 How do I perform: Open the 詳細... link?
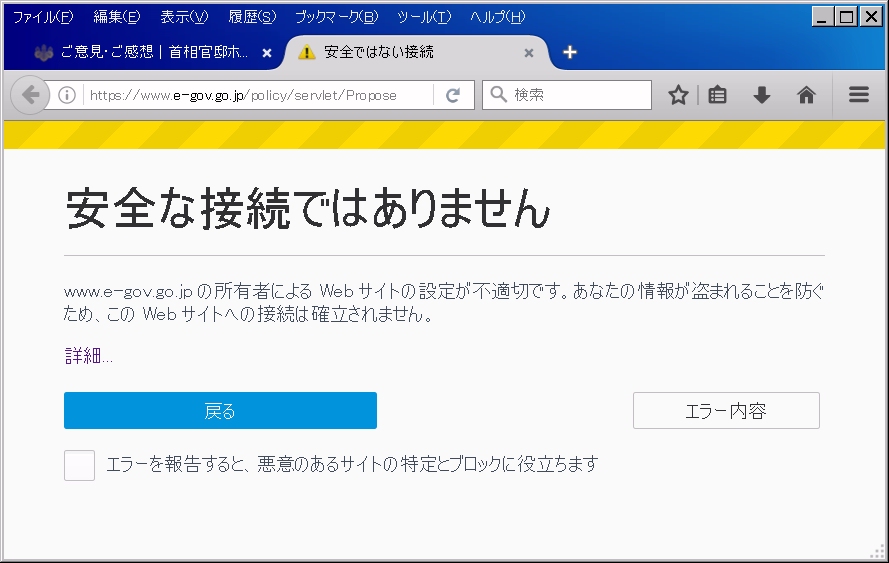[88, 356]
